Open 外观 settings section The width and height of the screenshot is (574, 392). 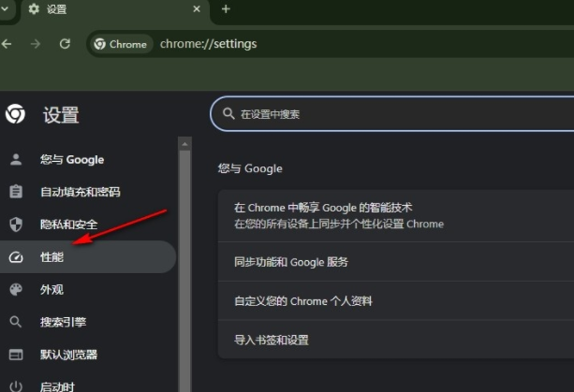click(x=88, y=289)
